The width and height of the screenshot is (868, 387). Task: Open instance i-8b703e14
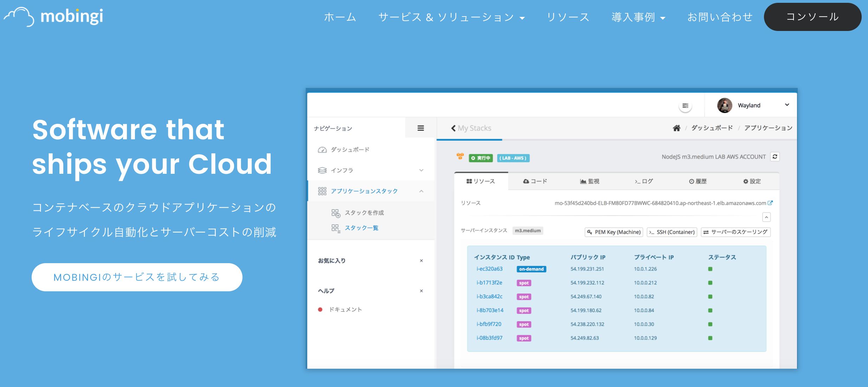point(490,310)
